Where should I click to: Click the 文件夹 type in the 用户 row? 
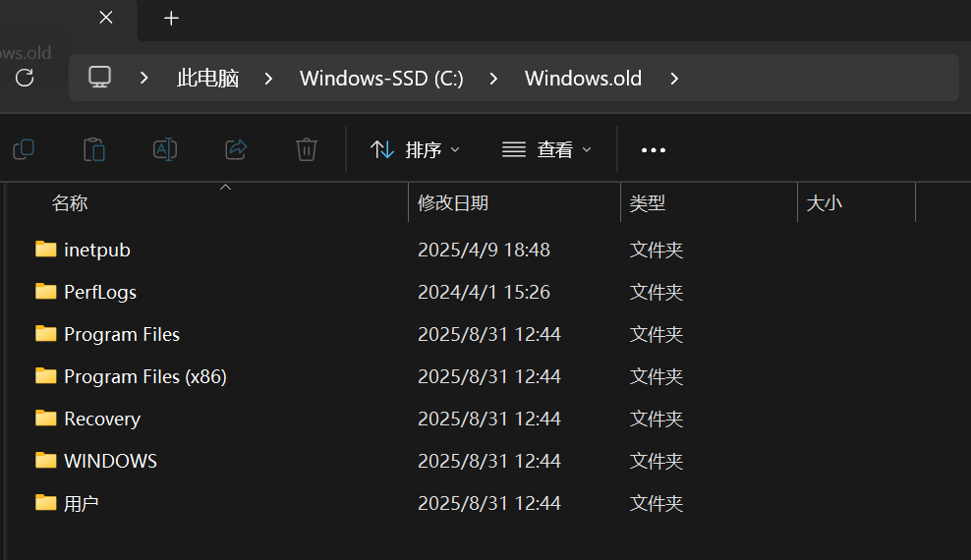point(657,503)
